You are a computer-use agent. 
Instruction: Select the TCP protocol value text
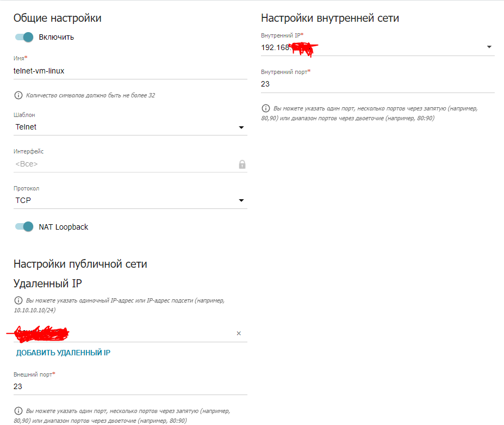click(23, 200)
